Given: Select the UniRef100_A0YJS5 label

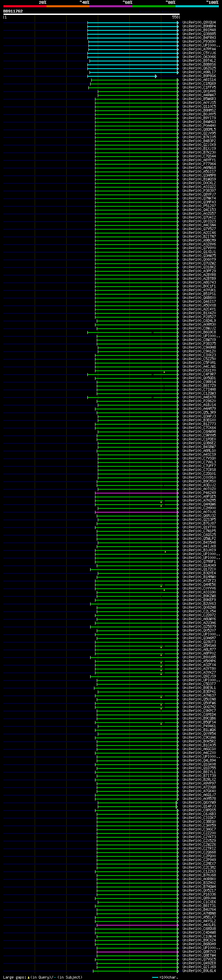Looking at the screenshot, I should [199, 103].
